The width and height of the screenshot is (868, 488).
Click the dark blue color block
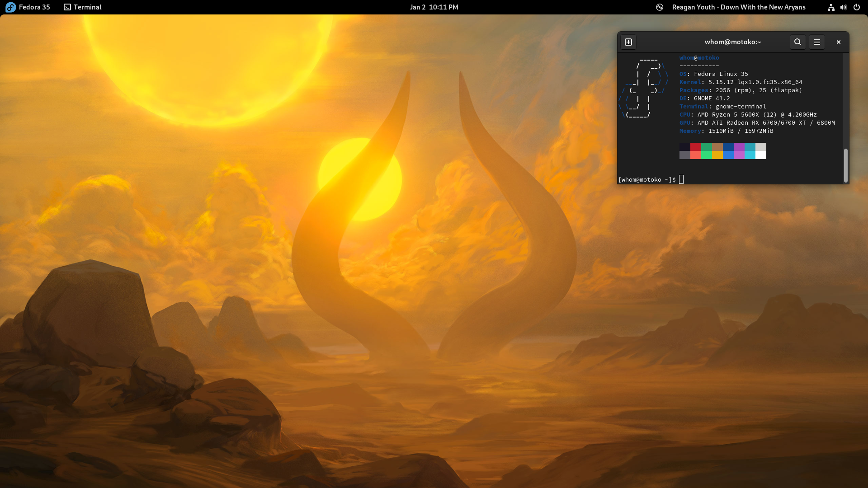coord(728,147)
